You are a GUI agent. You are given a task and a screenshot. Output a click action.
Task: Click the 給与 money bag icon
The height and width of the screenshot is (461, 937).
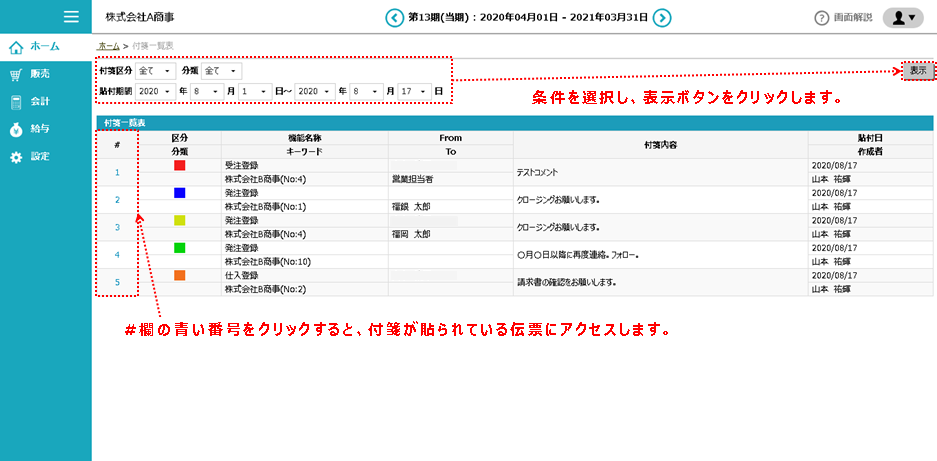pos(16,129)
